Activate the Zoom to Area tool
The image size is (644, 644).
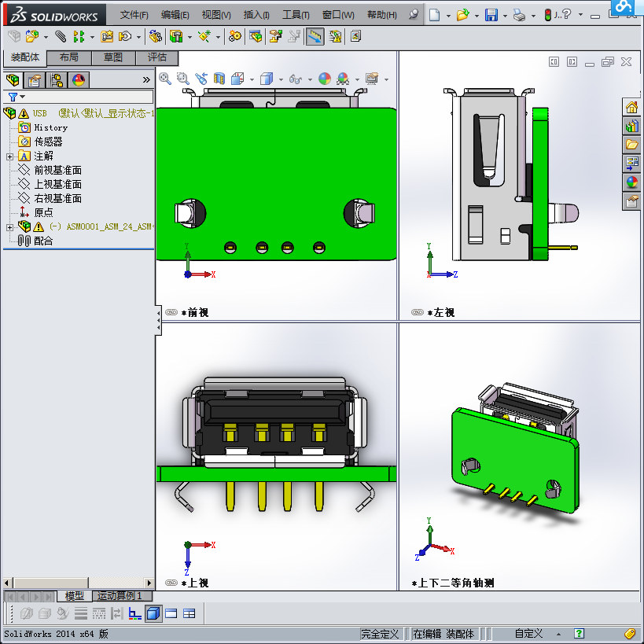[182, 79]
